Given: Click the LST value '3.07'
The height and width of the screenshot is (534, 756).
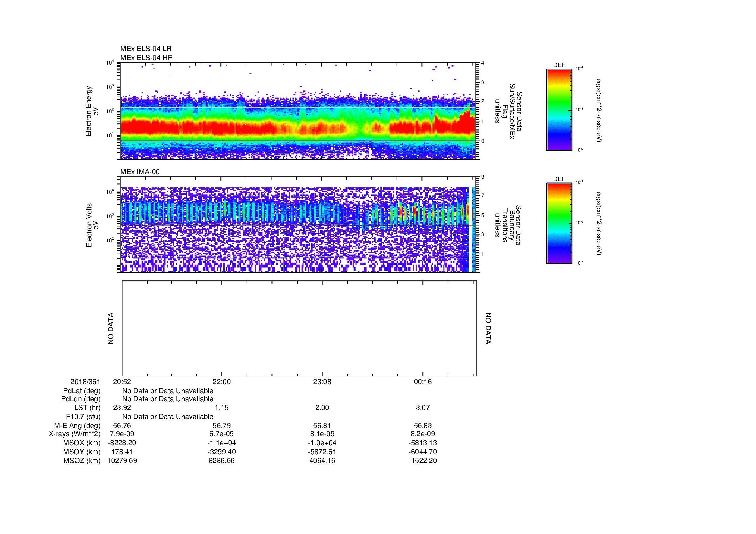Looking at the screenshot, I should [423, 408].
